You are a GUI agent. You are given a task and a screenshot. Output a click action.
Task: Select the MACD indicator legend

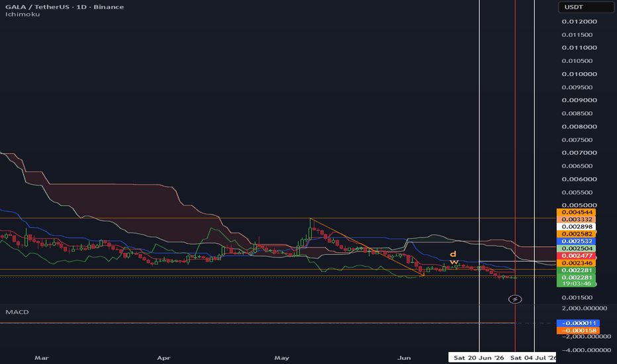coord(17,312)
